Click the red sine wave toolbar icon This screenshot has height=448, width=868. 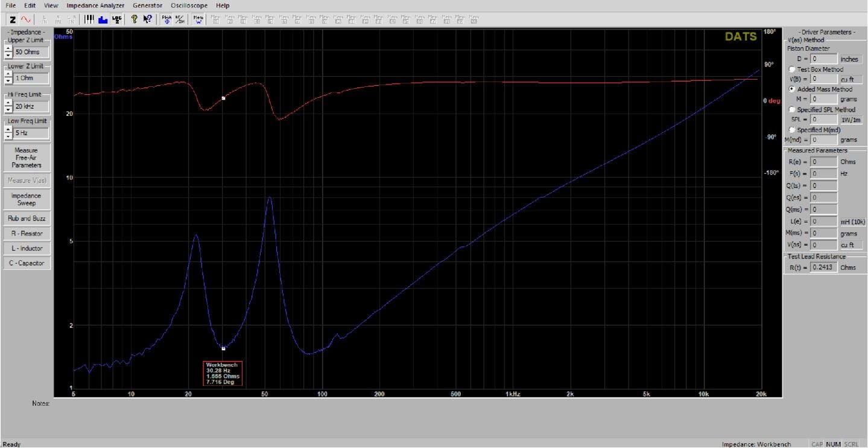point(26,19)
